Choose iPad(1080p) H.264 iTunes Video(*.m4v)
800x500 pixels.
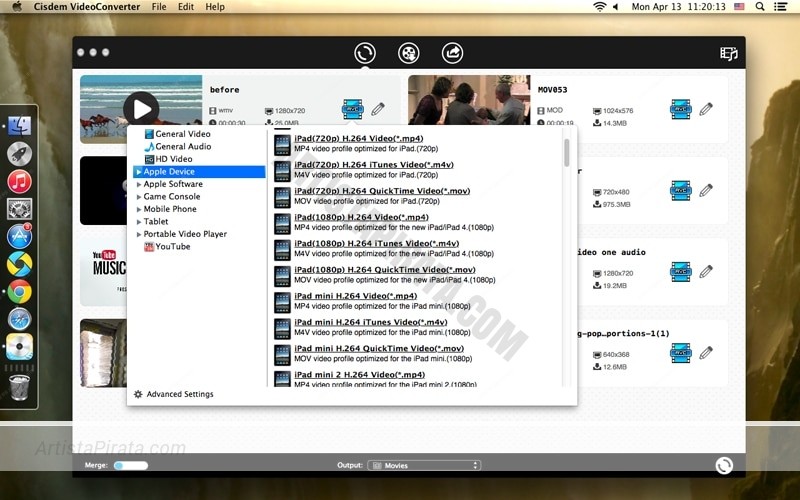(377, 243)
